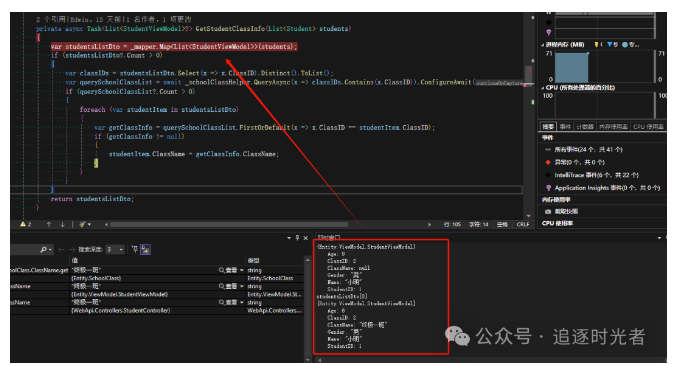Click the navigate back arrow in watch toolbar
The height and width of the screenshot is (365, 676).
point(61,250)
